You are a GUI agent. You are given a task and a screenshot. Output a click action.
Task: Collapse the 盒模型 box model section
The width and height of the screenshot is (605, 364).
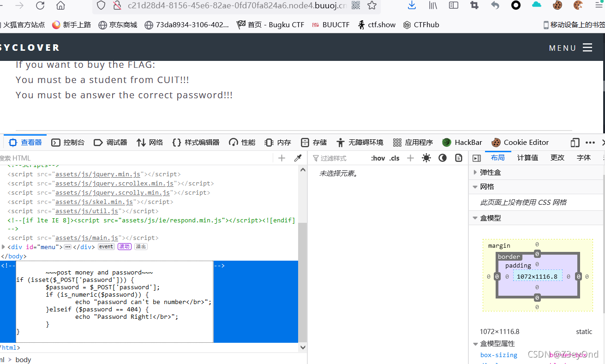pos(475,218)
